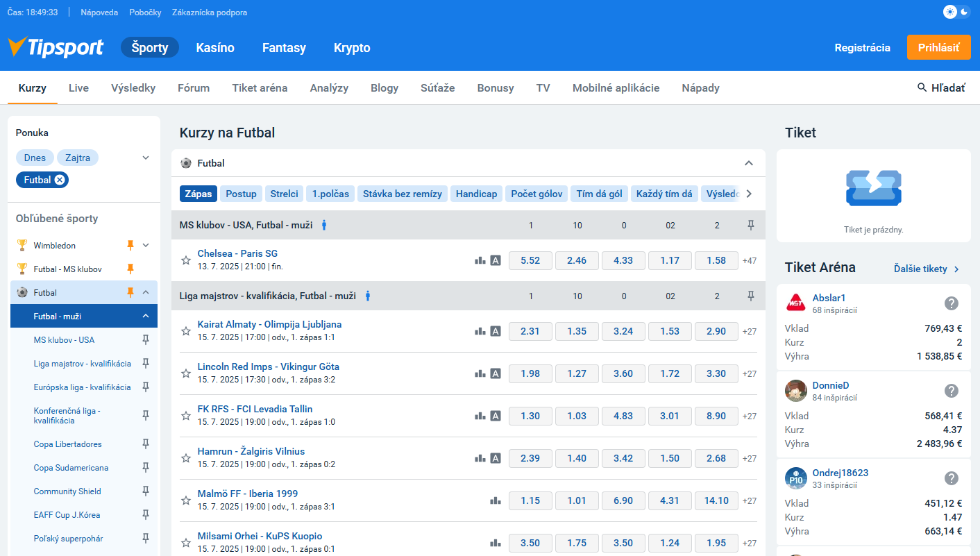The image size is (980, 556).
Task: Collapse the Futbal - muži subsection
Action: click(x=146, y=316)
